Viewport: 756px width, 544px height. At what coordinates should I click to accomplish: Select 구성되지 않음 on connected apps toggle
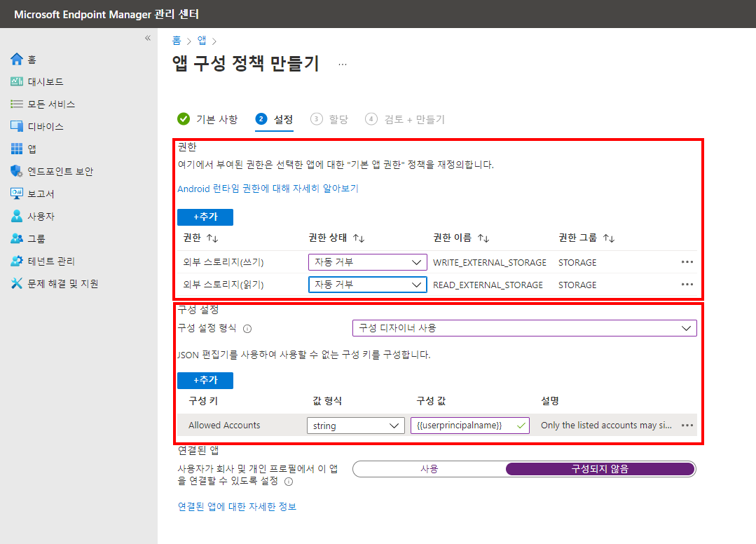coord(600,469)
